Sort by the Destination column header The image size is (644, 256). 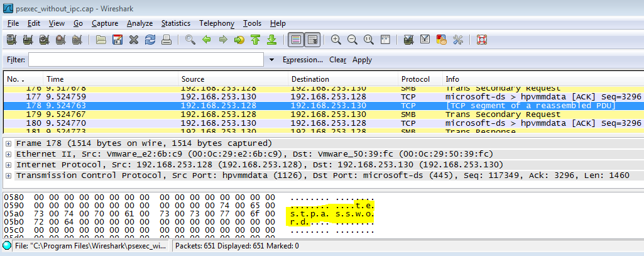pos(343,79)
